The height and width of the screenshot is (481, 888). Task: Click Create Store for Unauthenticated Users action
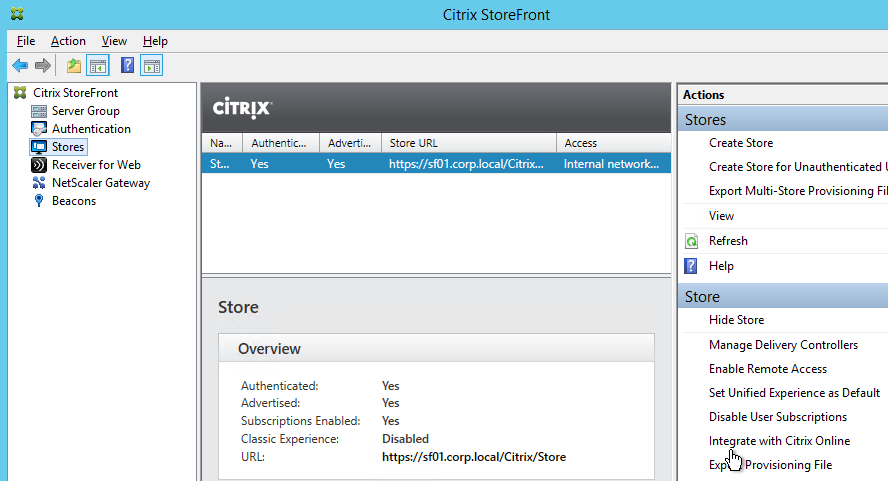(x=798, y=167)
